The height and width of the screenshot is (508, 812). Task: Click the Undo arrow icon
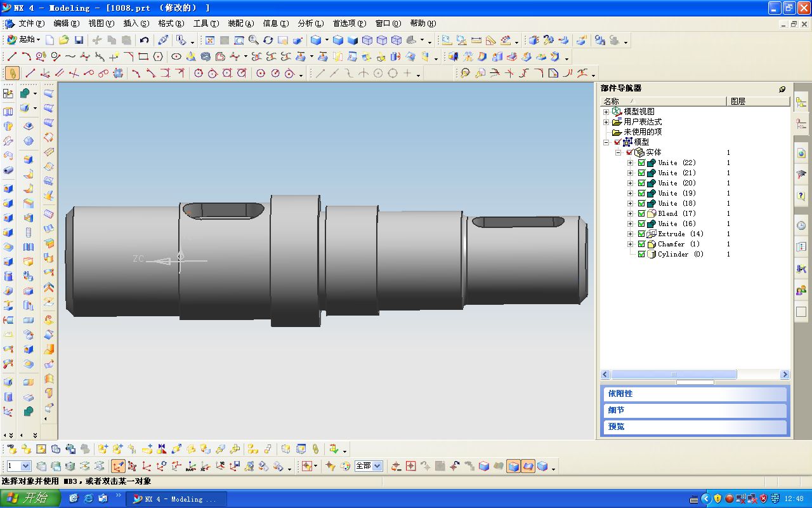[145, 40]
